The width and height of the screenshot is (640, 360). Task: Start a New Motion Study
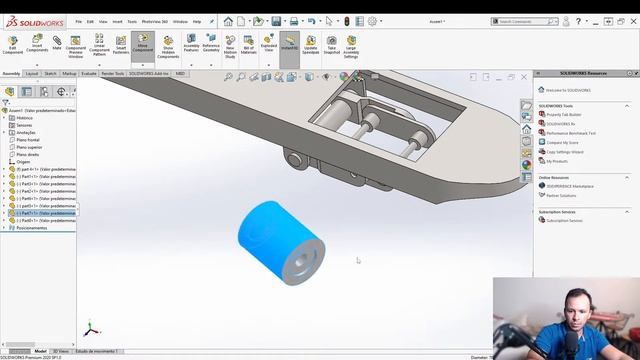click(230, 47)
